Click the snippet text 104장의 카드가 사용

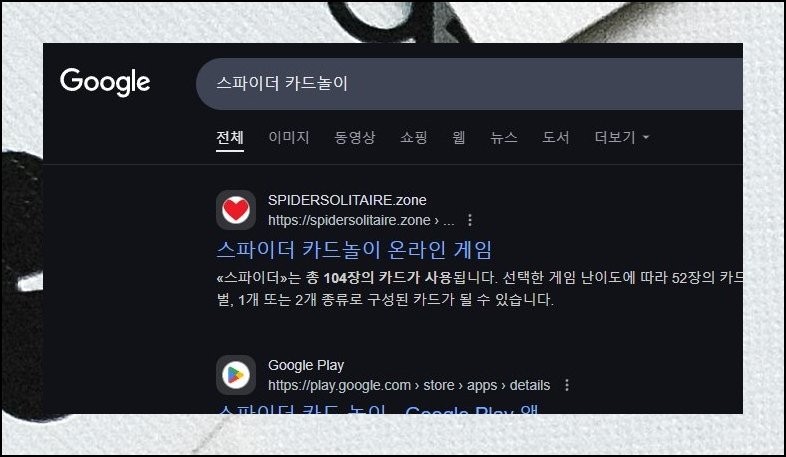(x=387, y=278)
